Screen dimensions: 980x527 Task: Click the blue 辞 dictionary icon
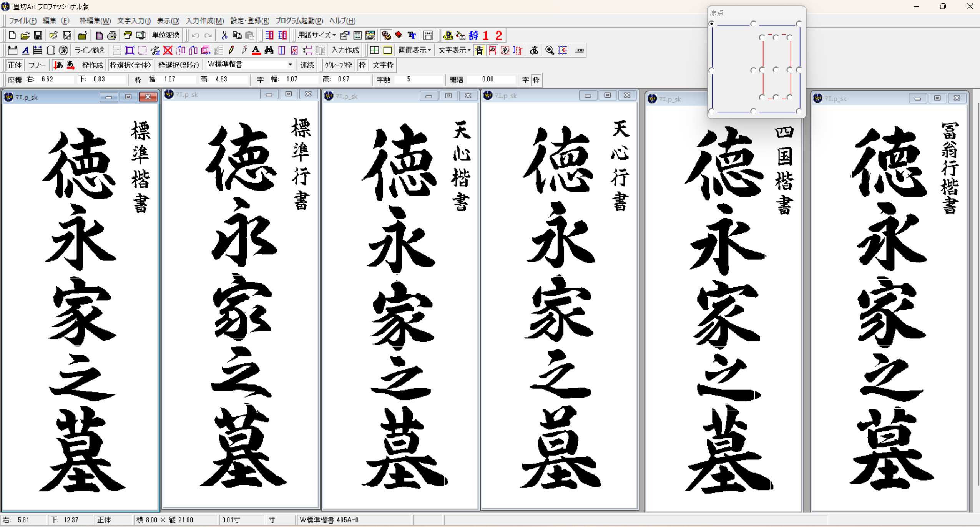(x=473, y=35)
